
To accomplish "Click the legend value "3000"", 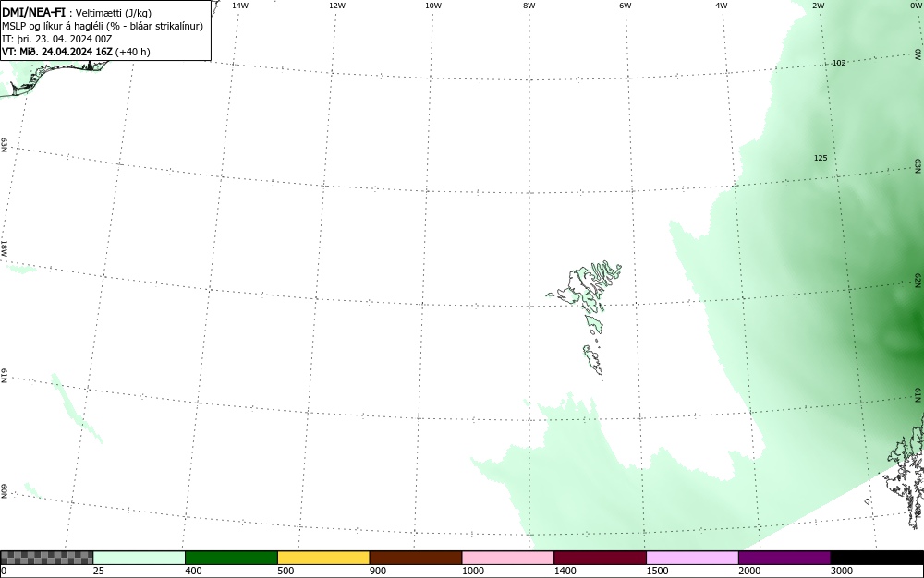I will point(842,571).
